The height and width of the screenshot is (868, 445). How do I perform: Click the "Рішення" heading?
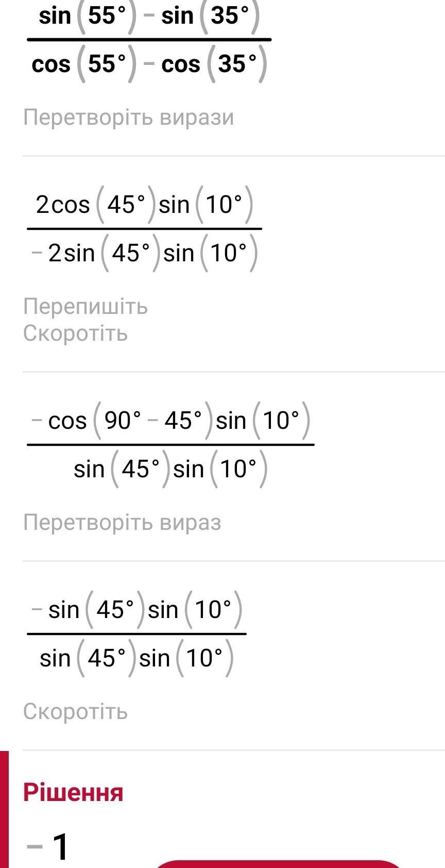pos(73,792)
